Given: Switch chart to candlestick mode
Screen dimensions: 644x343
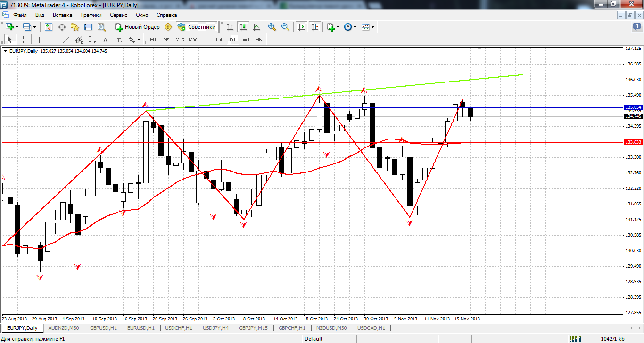Looking at the screenshot, I should click(x=243, y=27).
